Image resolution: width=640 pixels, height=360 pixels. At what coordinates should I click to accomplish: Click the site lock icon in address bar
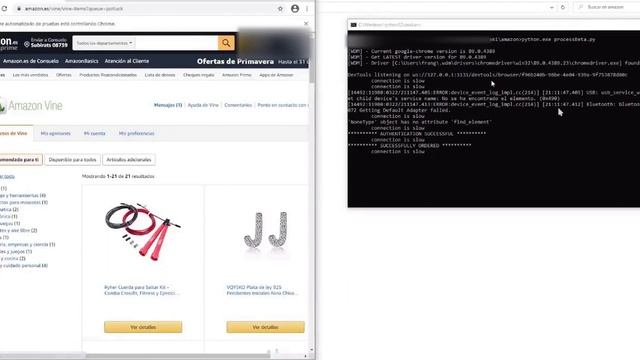[x=19, y=9]
